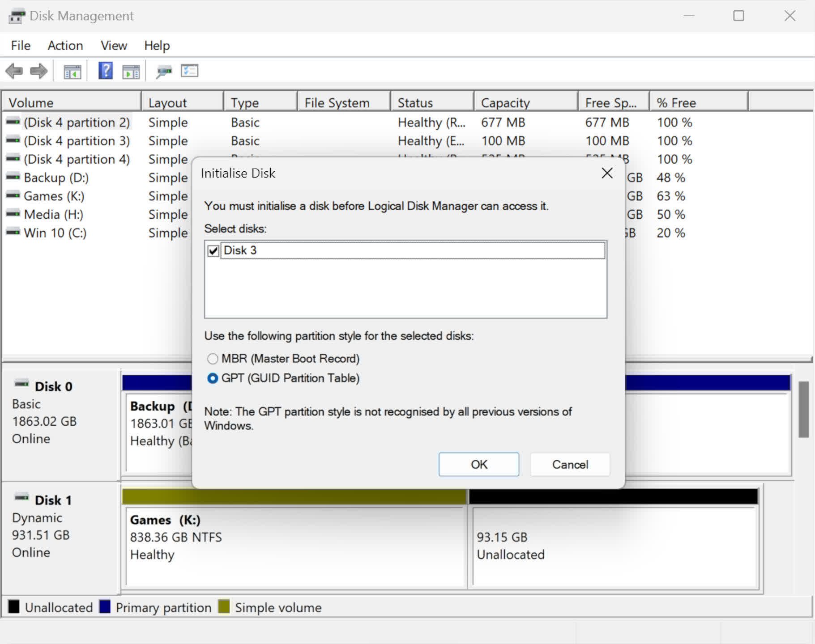Click the '63 %' free value for Games
The height and width of the screenshot is (644, 815).
(671, 196)
